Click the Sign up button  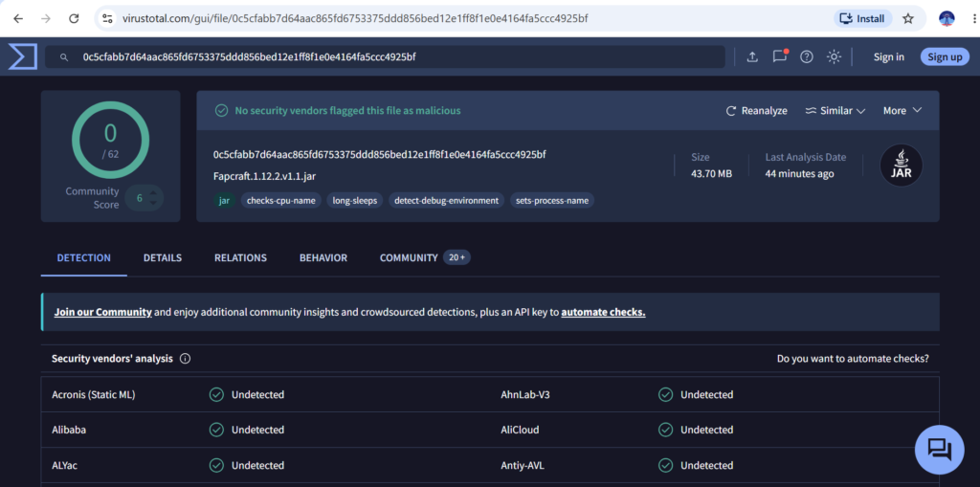coord(945,56)
